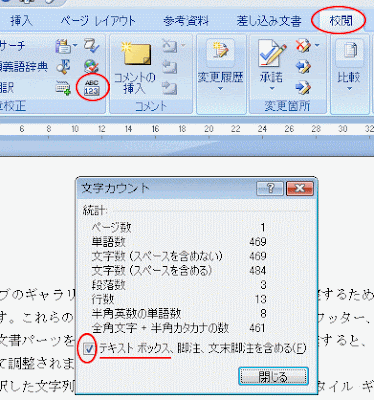
Task: Click the リサーチ (Research) button
Action: (13, 45)
